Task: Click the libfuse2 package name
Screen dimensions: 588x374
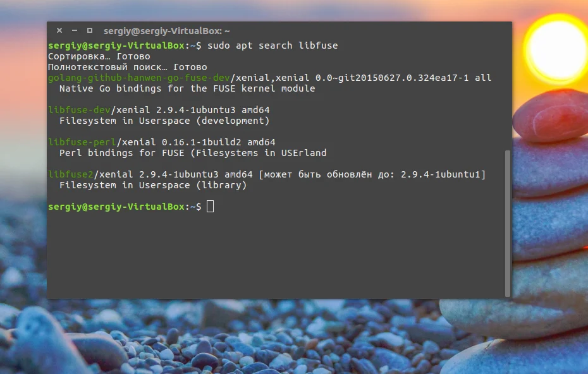Action: click(71, 174)
